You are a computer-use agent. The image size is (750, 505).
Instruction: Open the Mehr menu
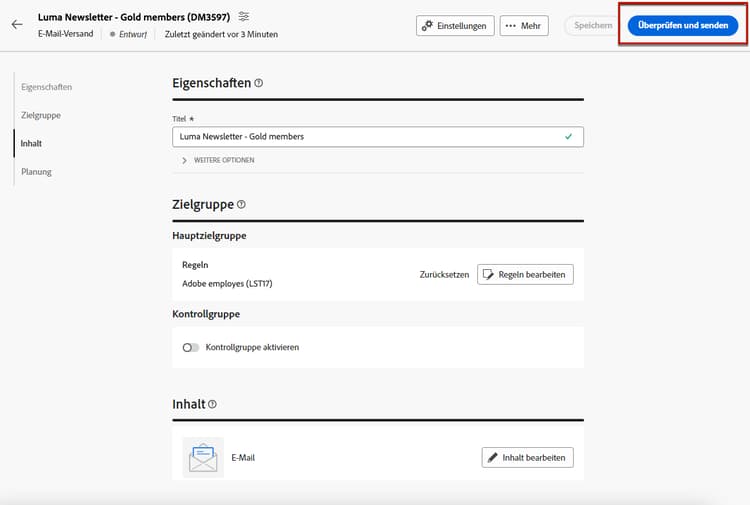point(524,26)
